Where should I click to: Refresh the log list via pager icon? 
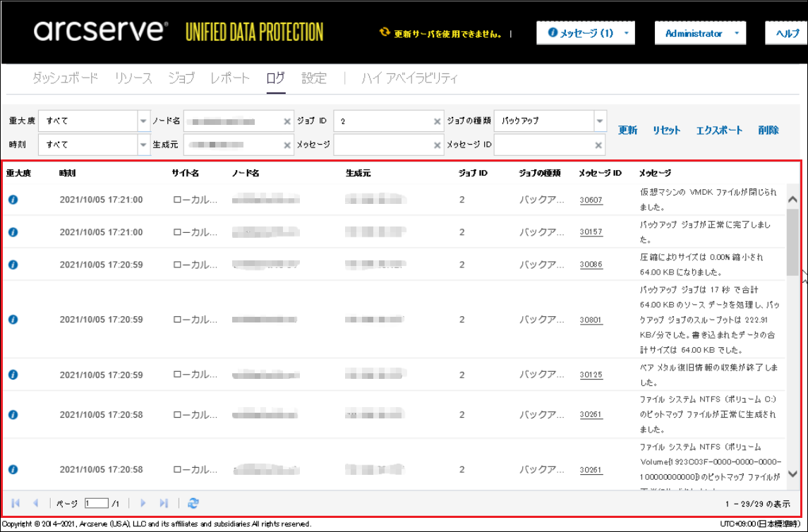[x=193, y=503]
